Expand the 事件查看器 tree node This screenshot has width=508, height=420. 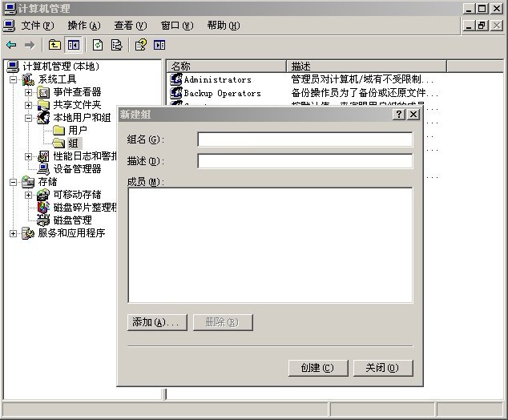click(29, 92)
